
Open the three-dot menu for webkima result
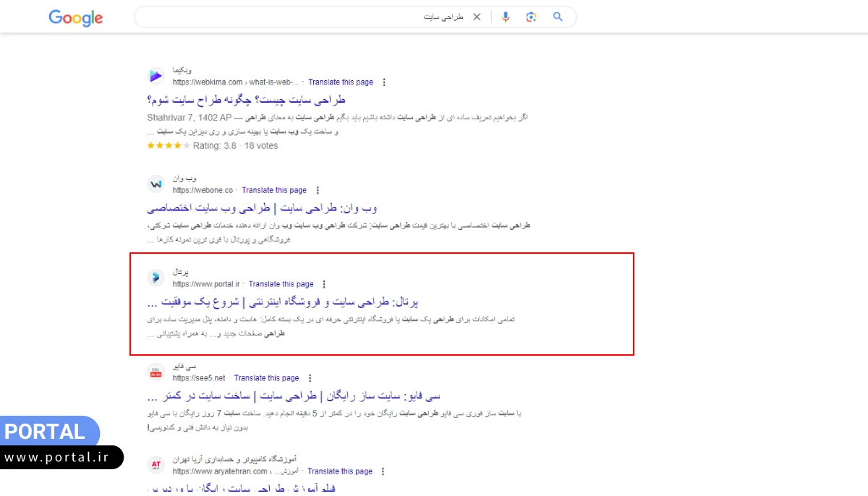384,82
